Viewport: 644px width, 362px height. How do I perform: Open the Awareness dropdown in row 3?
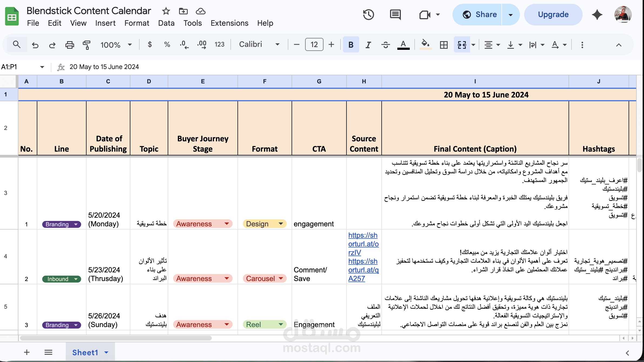(x=227, y=224)
